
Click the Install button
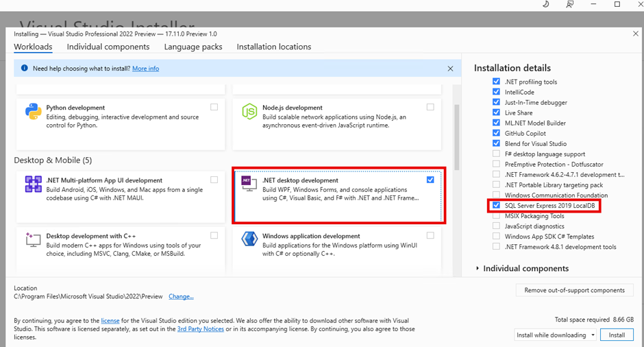point(617,335)
